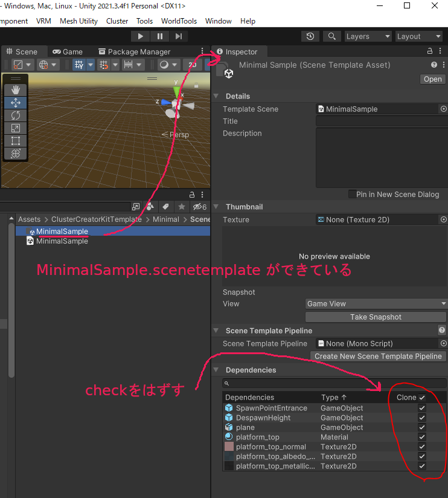Uncheck Clone for platform_top_metallic
Image resolution: width=448 pixels, height=498 pixels.
coord(422,466)
